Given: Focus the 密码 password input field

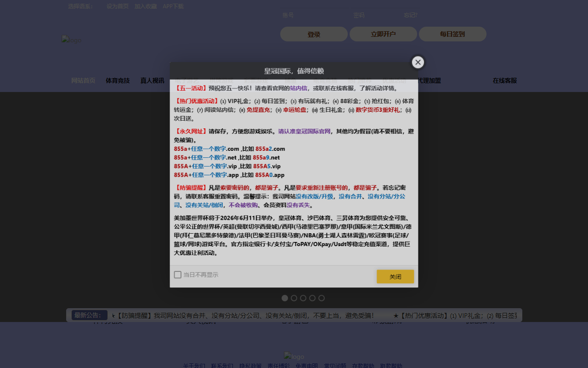Looking at the screenshot, I should (x=377, y=15).
